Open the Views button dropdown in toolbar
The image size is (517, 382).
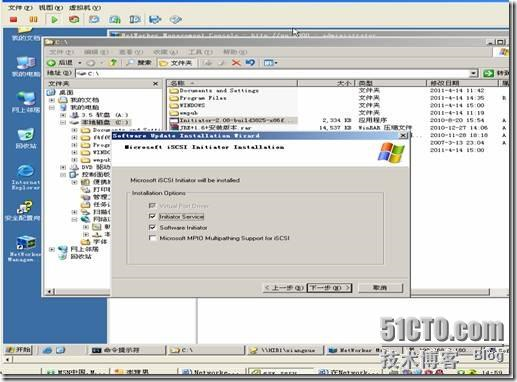pos(270,63)
